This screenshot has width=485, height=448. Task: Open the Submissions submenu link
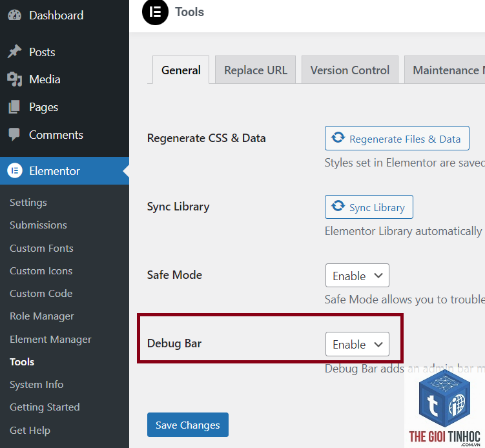point(38,225)
